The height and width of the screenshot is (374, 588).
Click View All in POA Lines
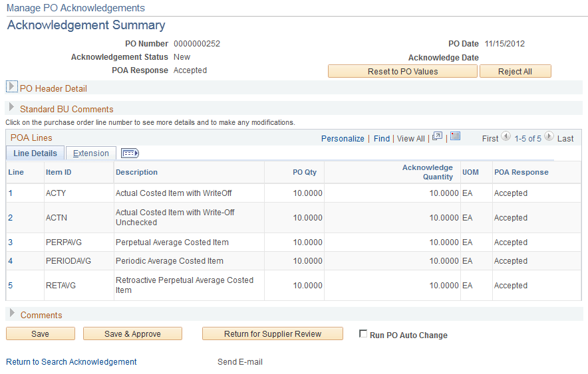[411, 139]
